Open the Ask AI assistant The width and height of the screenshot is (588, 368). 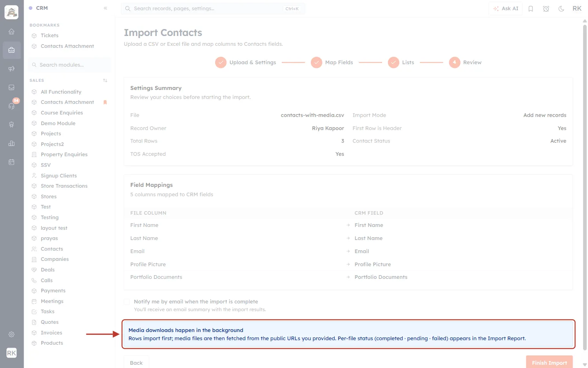click(506, 9)
